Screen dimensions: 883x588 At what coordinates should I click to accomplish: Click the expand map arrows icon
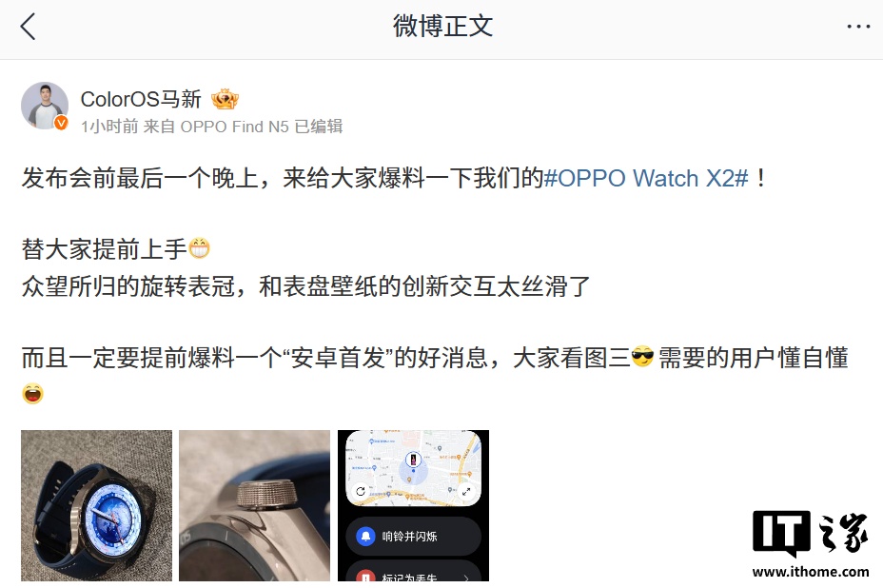[x=466, y=492]
